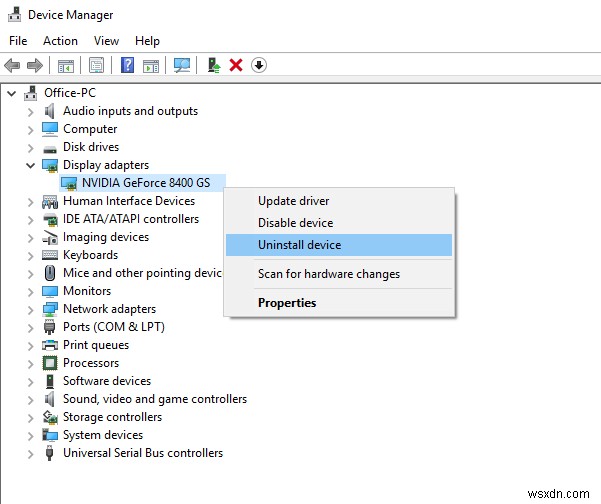The image size is (601, 504).
Task: Open the Help menu
Action: pyautogui.click(x=147, y=41)
